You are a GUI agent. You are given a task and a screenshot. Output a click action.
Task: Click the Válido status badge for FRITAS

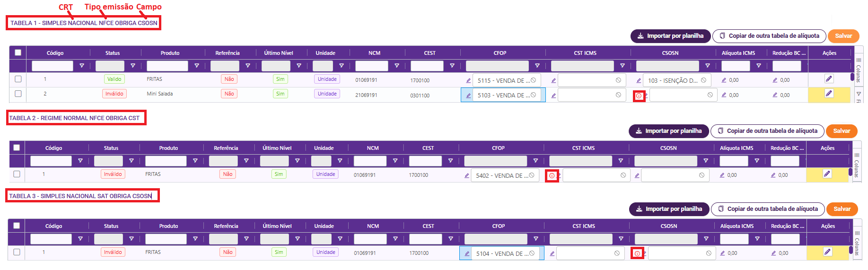114,79
